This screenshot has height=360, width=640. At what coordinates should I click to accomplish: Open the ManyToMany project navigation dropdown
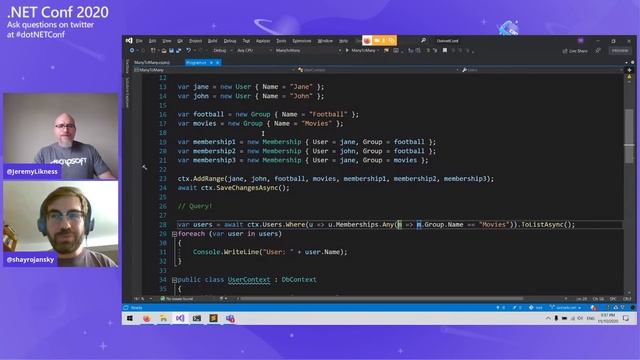(214, 70)
